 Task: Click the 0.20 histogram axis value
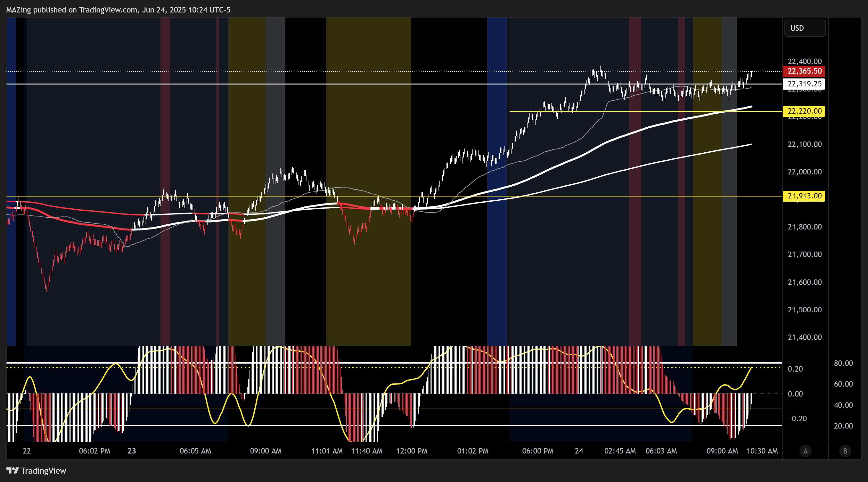(x=795, y=369)
